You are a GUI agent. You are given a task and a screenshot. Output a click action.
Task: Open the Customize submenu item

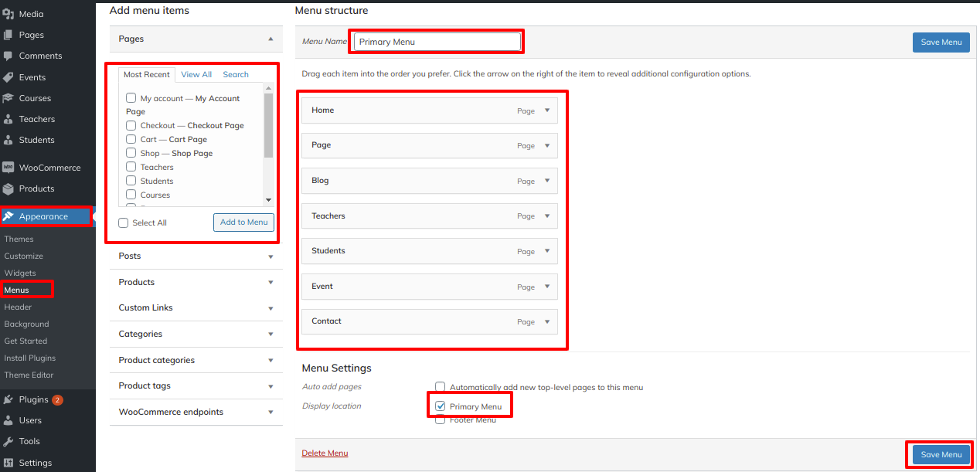click(24, 256)
